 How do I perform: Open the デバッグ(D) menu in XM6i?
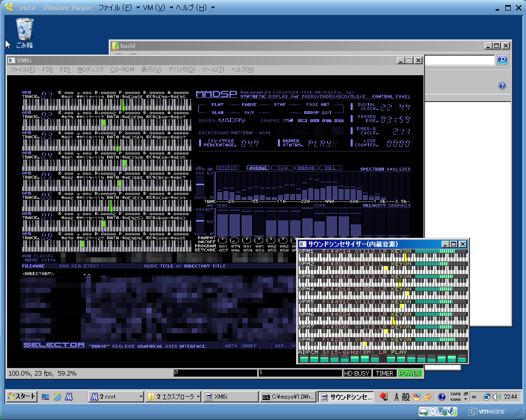(x=181, y=70)
